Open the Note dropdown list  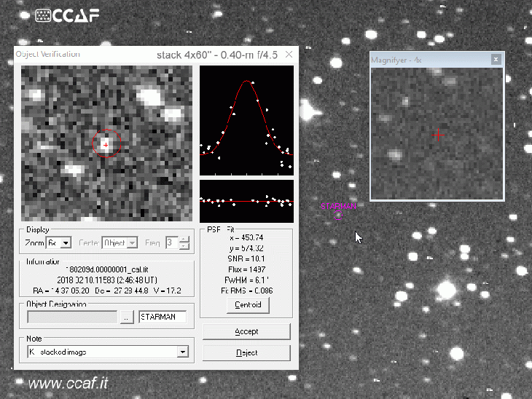(x=182, y=352)
